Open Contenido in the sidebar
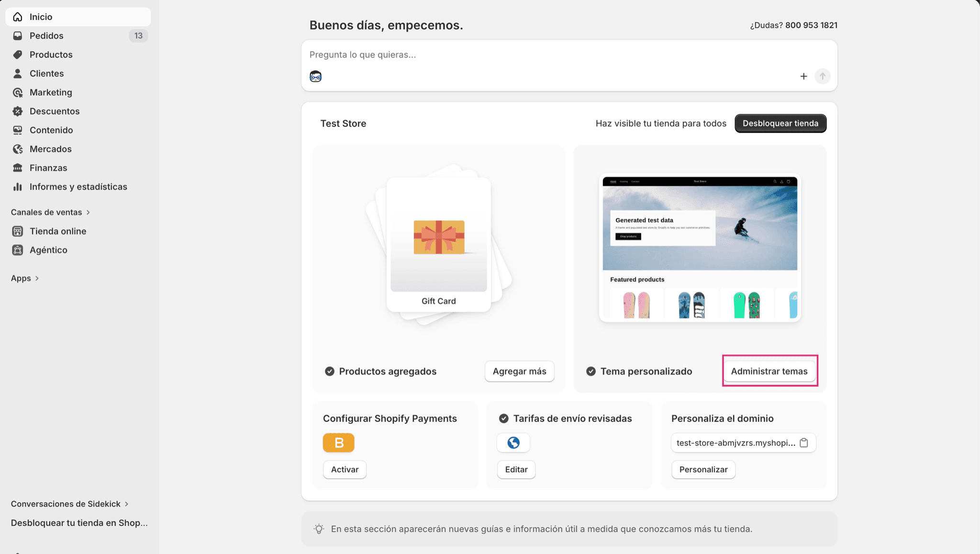 78,130
